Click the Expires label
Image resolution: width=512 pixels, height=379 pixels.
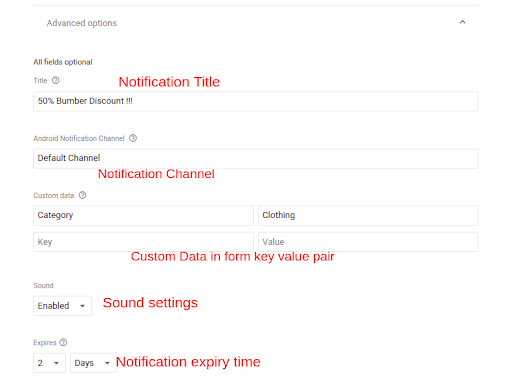pos(45,343)
